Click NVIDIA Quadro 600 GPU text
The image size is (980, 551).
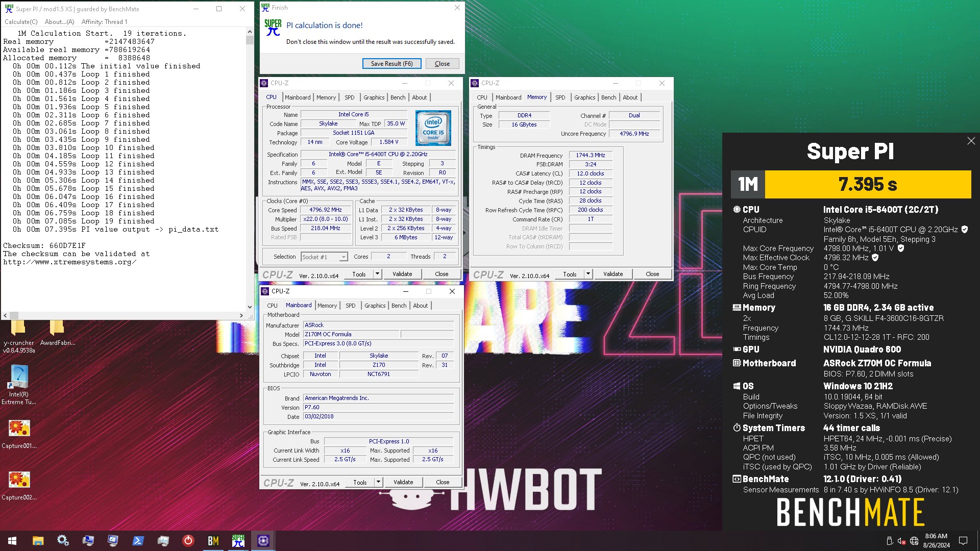862,349
